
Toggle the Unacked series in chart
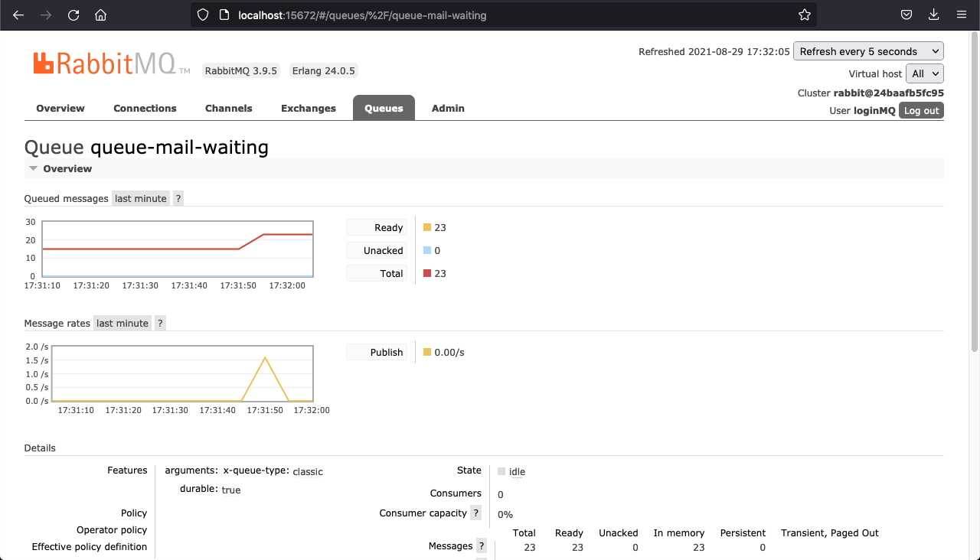click(x=377, y=250)
